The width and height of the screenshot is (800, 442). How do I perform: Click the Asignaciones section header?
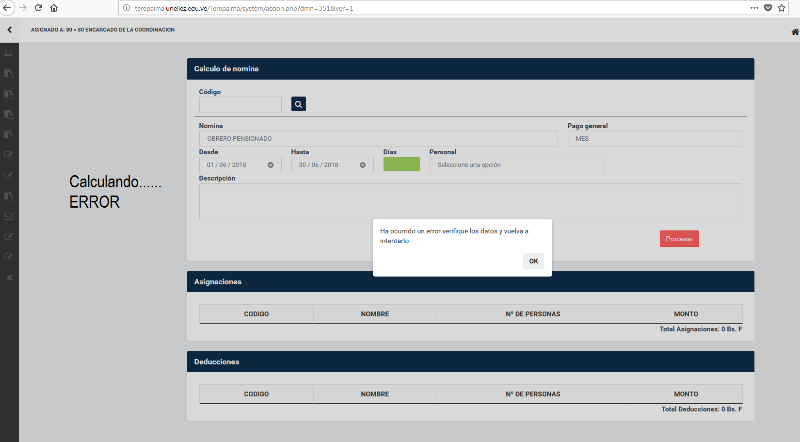pyautogui.click(x=470, y=282)
